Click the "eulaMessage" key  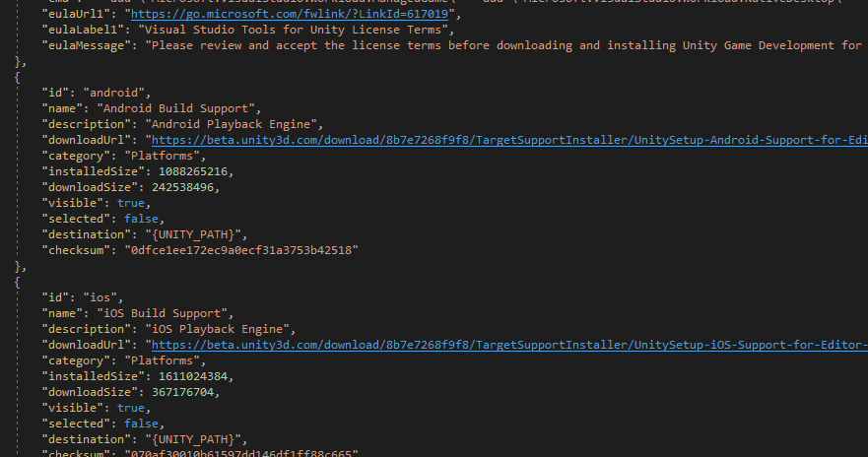coord(87,45)
